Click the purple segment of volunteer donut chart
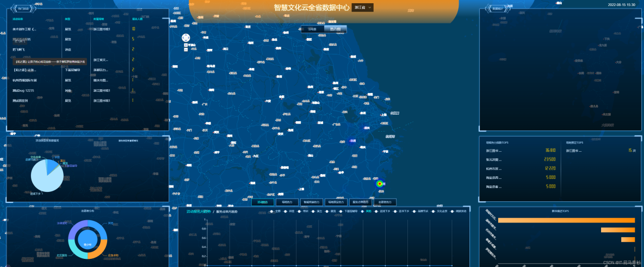The height and width of the screenshot is (267, 644). click(76, 228)
